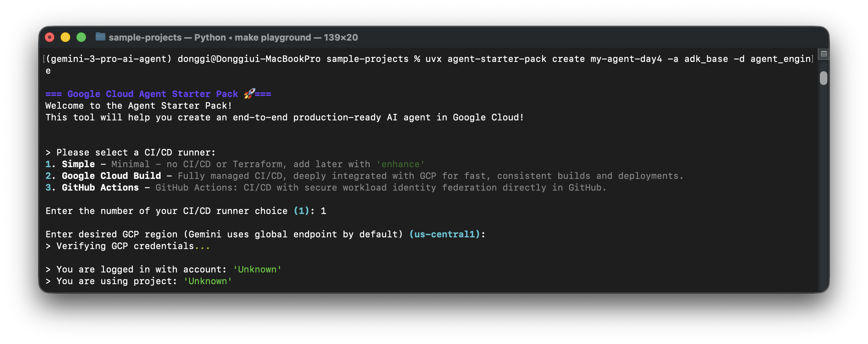868x344 pixels.
Task: Click the terminal split pane icon
Action: point(824,54)
